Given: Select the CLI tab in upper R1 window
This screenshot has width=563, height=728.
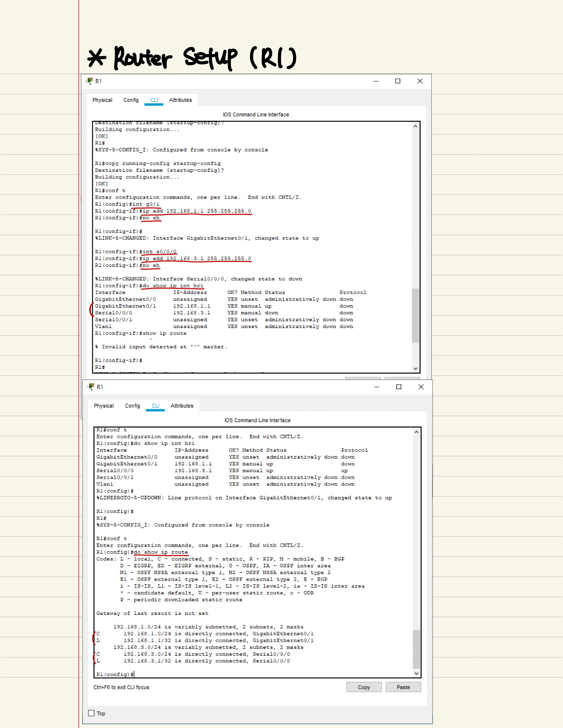Looking at the screenshot, I should 154,100.
